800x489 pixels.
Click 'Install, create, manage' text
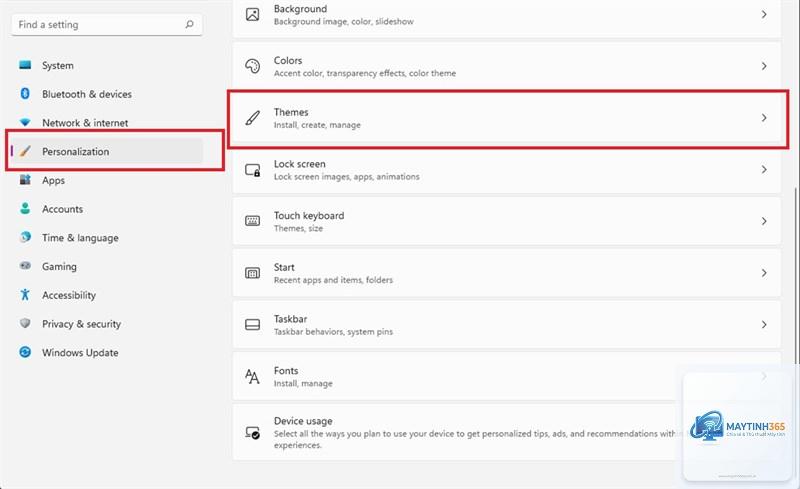[317, 125]
